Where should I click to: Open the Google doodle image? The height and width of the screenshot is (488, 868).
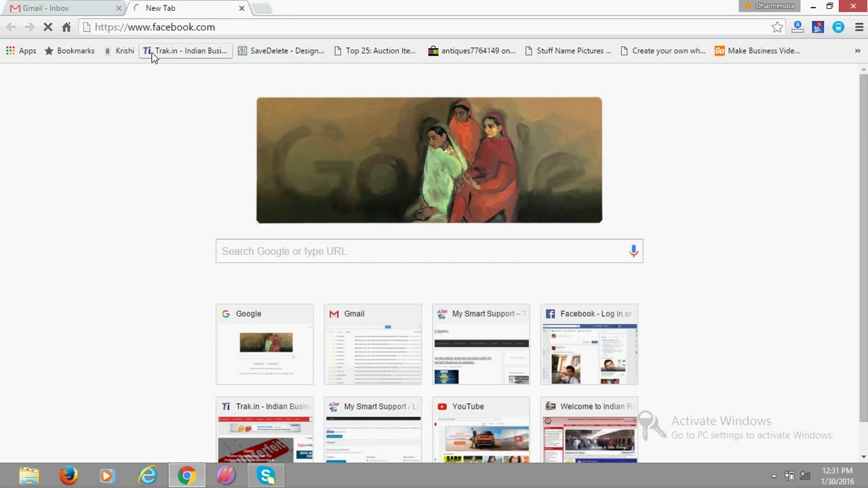(429, 160)
